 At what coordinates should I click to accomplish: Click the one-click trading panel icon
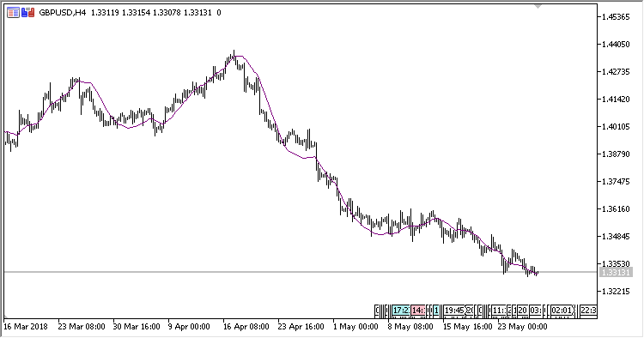pyautogui.click(x=28, y=13)
